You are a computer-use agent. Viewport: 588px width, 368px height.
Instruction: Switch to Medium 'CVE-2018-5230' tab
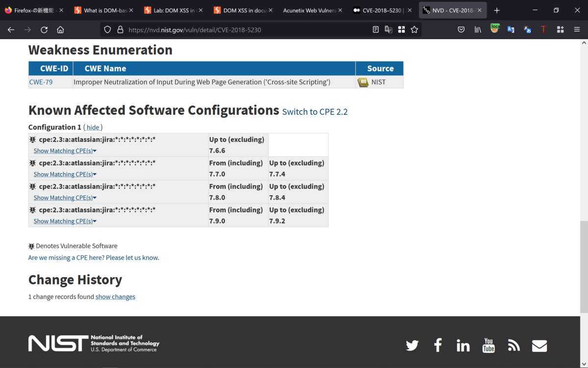(x=381, y=10)
